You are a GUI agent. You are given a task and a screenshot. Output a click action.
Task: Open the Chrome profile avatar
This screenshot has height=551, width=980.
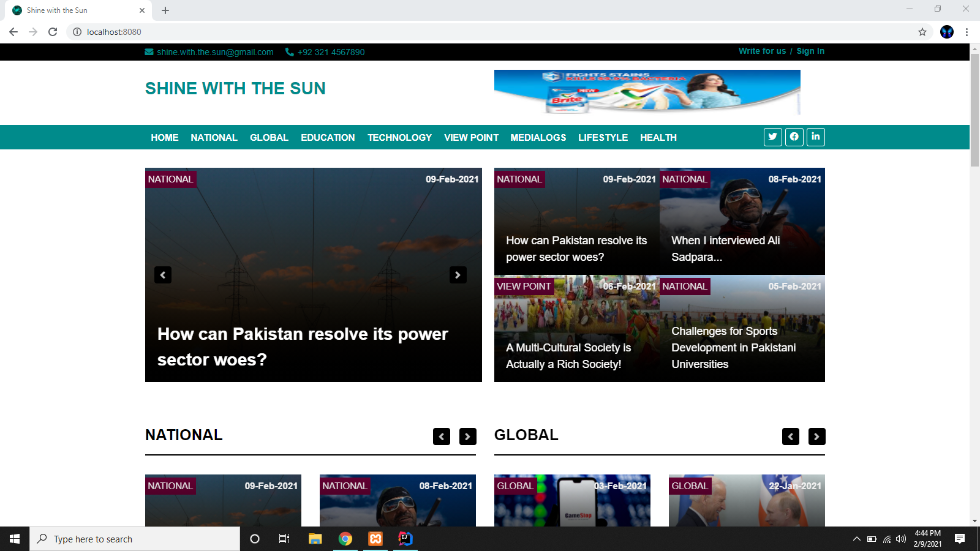coord(947,32)
